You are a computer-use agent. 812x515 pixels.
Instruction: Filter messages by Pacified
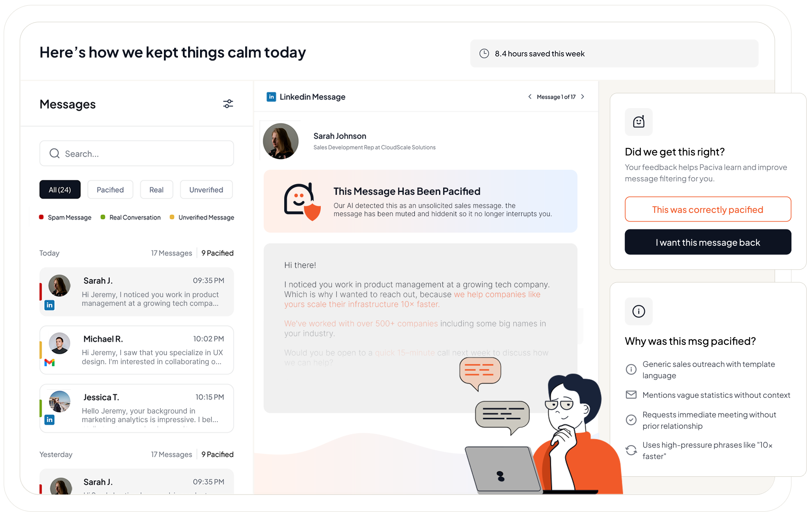tap(110, 190)
